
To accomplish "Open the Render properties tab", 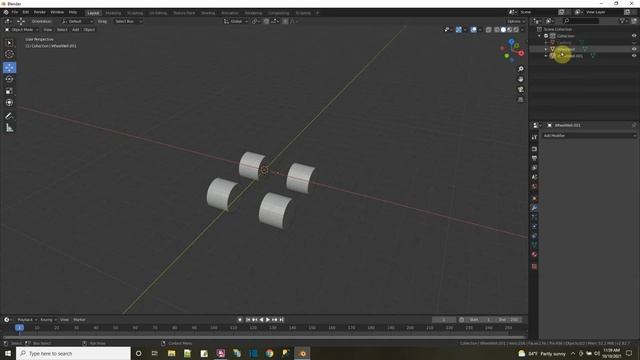I will pos(534,149).
